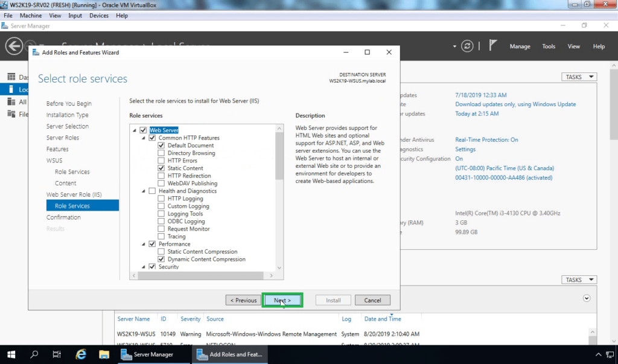Click the File services icon in sidebar

pyautogui.click(x=11, y=114)
